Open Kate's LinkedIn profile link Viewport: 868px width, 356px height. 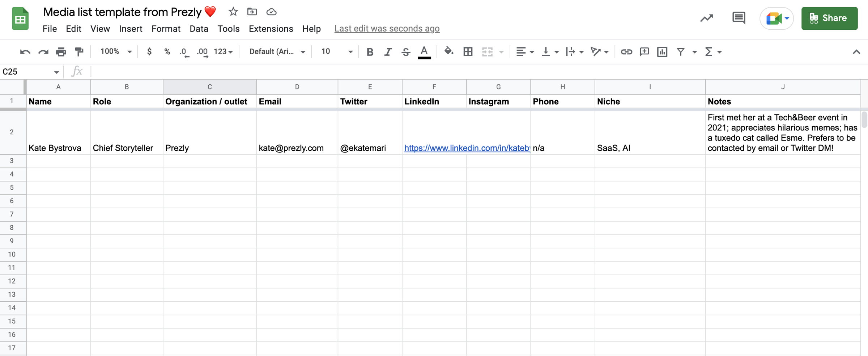point(467,148)
